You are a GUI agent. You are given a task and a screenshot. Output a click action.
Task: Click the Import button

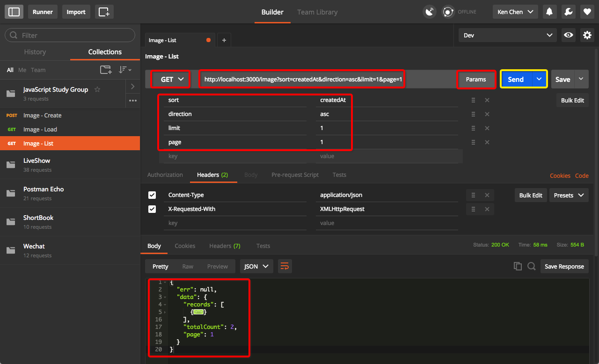click(x=76, y=12)
